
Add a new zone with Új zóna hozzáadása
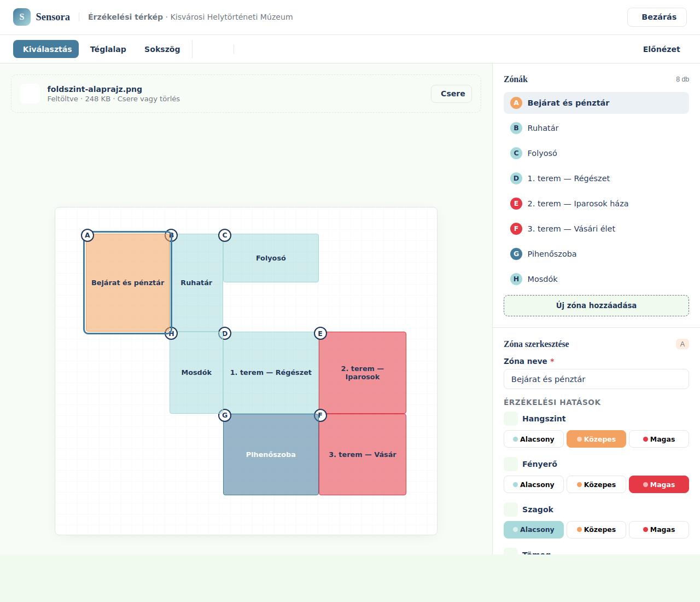click(x=596, y=305)
